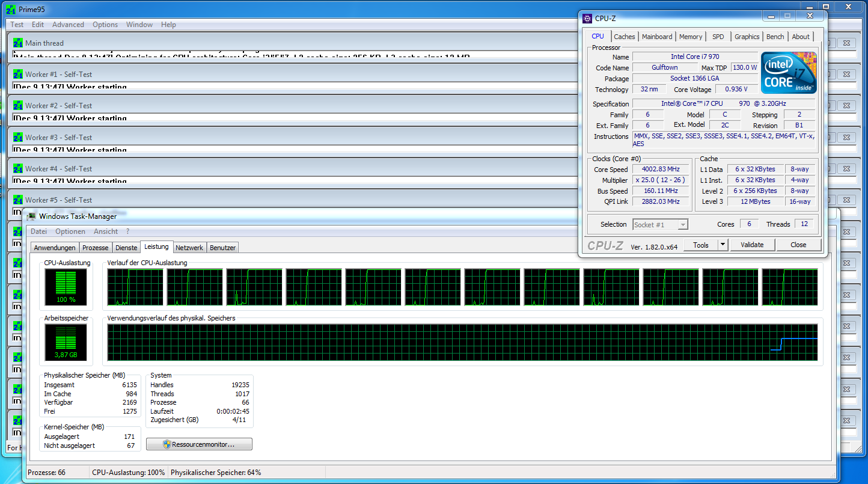The image size is (868, 484).
Task: Click the Worker #3 Self-Test window icon
Action: coord(18,137)
